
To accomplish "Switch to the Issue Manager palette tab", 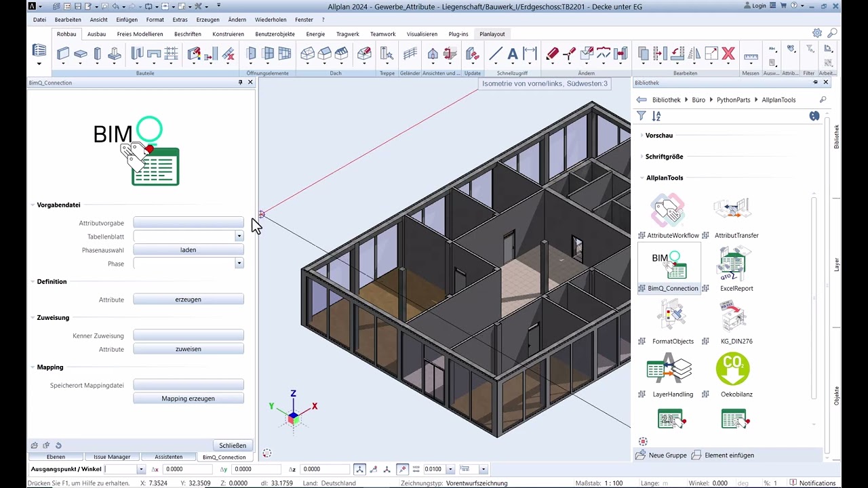I will click(112, 457).
